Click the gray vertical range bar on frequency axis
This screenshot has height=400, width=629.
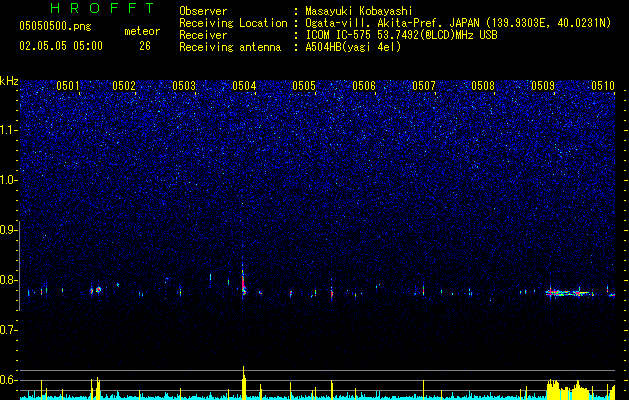[x=20, y=265]
